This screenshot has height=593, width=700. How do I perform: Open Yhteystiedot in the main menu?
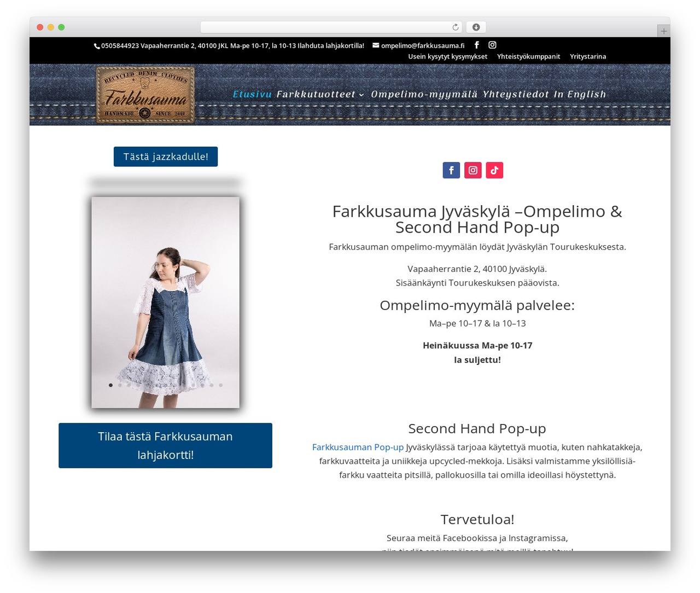tap(516, 94)
